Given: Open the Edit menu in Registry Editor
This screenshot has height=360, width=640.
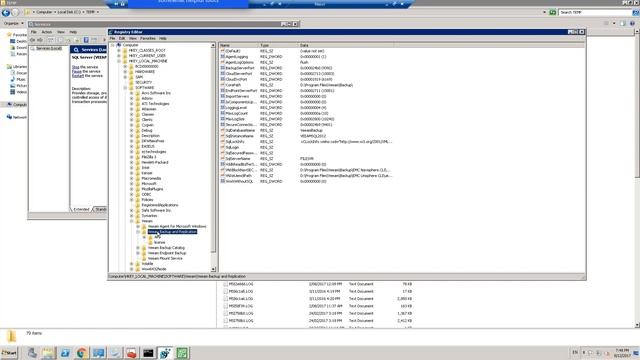Looking at the screenshot, I should [122, 38].
